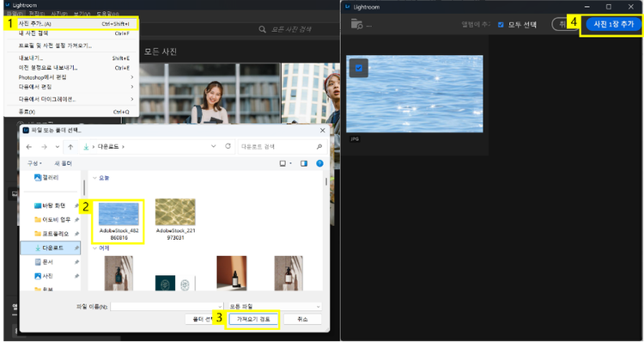The image size is (644, 342).
Task: Select 갤러리 in the navigation pane
Action: click(x=47, y=178)
